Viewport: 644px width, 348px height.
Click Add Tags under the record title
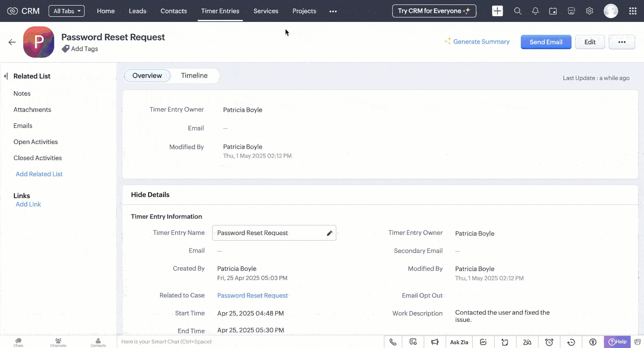click(84, 49)
